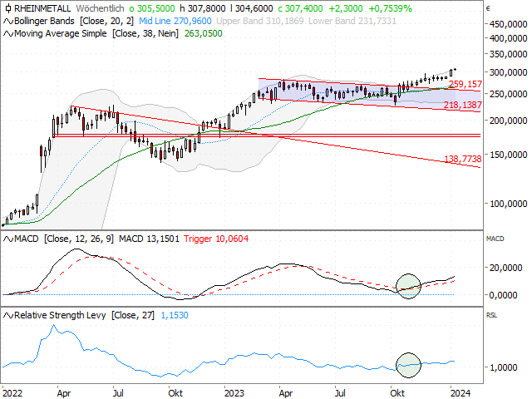The width and height of the screenshot is (532, 399).
Task: Click the change value +2,3000
Action: (x=346, y=8)
